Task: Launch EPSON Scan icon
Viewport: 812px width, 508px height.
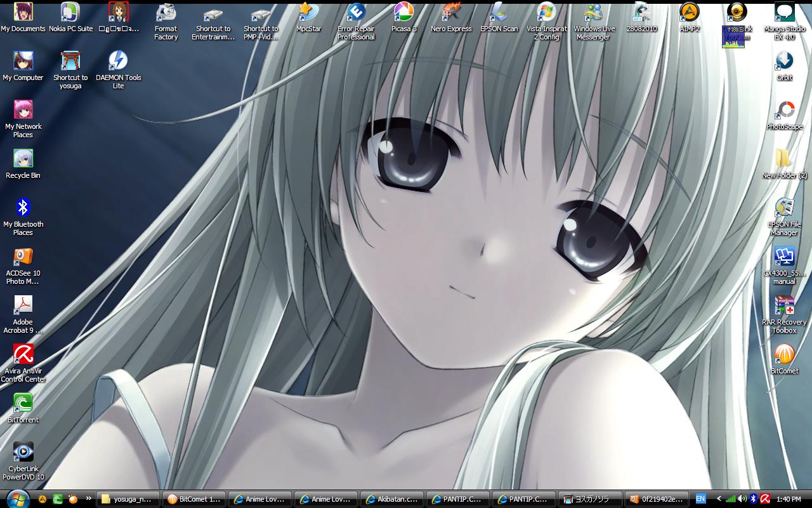Action: (x=499, y=17)
